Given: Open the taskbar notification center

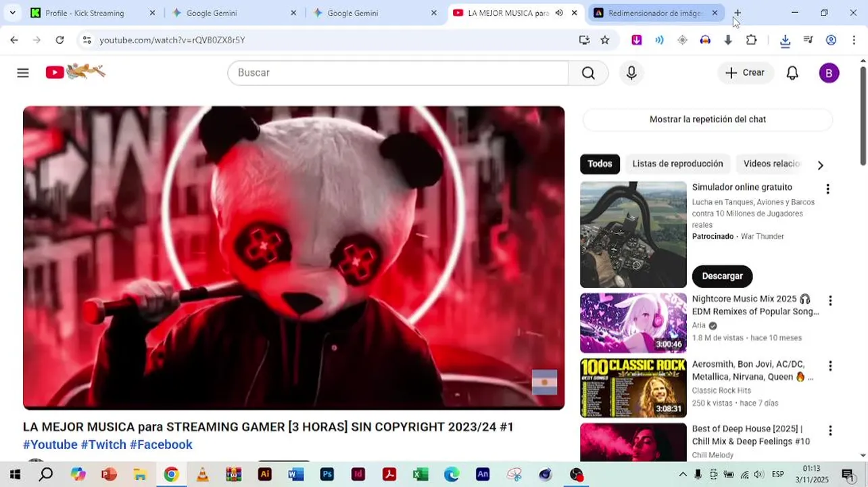Looking at the screenshot, I should click(x=847, y=474).
